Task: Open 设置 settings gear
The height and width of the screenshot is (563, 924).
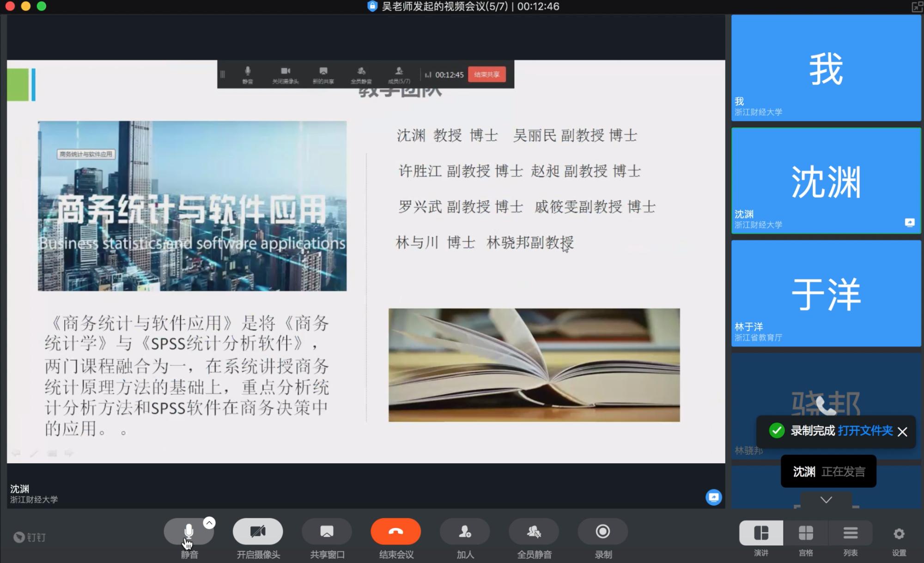Action: (x=899, y=534)
